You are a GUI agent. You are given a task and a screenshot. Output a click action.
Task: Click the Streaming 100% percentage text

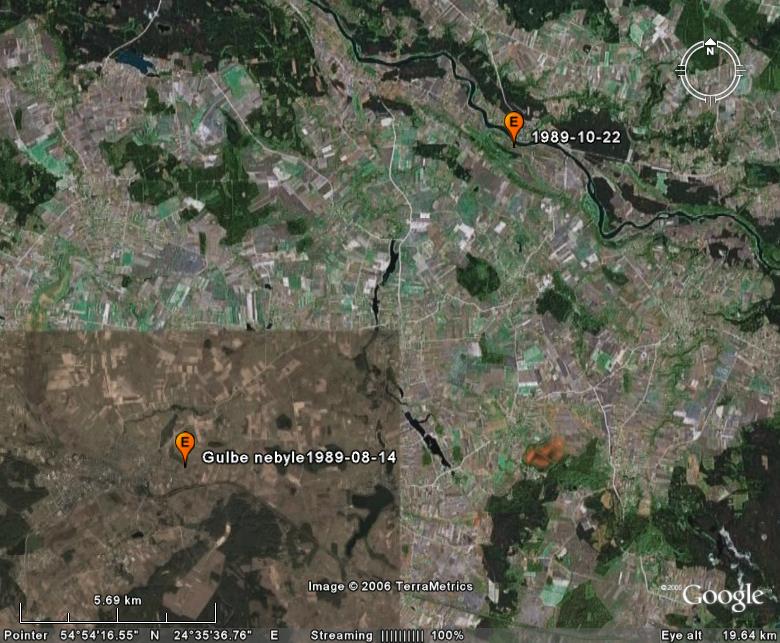click(x=448, y=635)
